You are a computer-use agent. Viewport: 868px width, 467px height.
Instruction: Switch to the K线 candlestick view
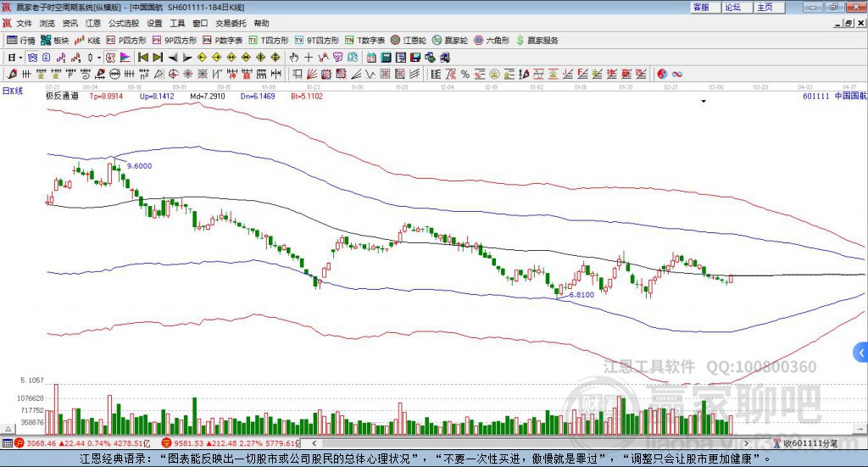click(x=88, y=41)
